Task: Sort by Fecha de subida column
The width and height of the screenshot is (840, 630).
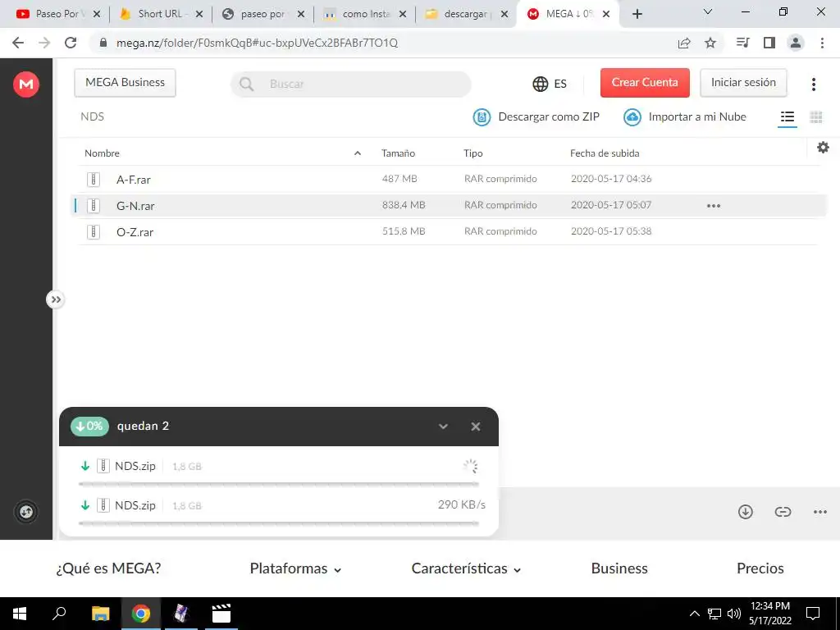Action: click(605, 153)
